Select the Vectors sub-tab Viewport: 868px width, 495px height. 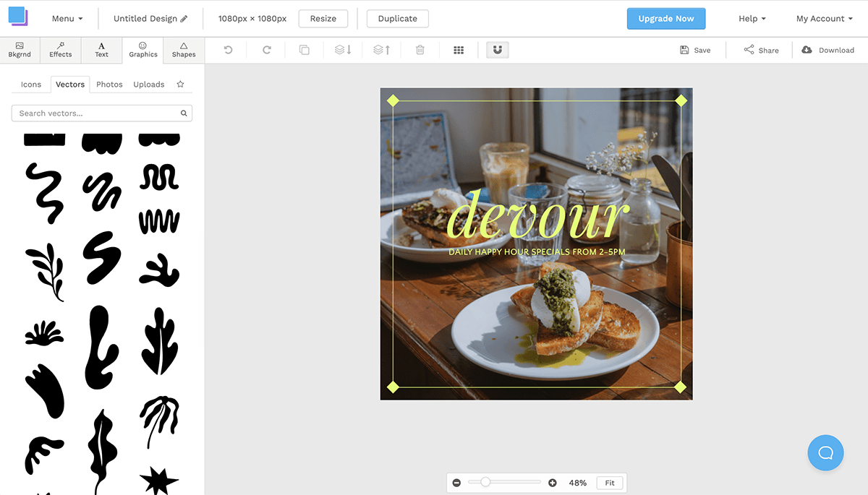[70, 85]
